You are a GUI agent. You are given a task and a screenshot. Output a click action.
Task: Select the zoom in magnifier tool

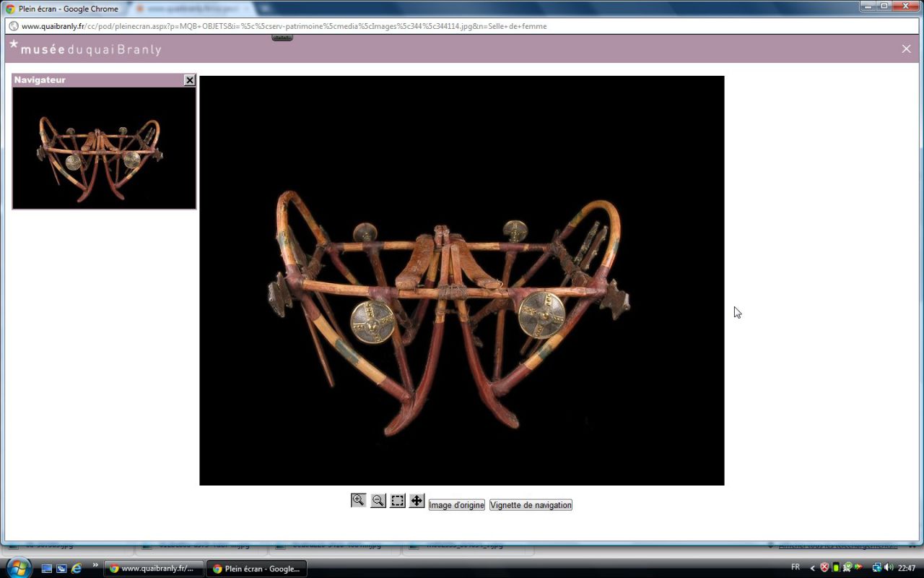pos(358,501)
